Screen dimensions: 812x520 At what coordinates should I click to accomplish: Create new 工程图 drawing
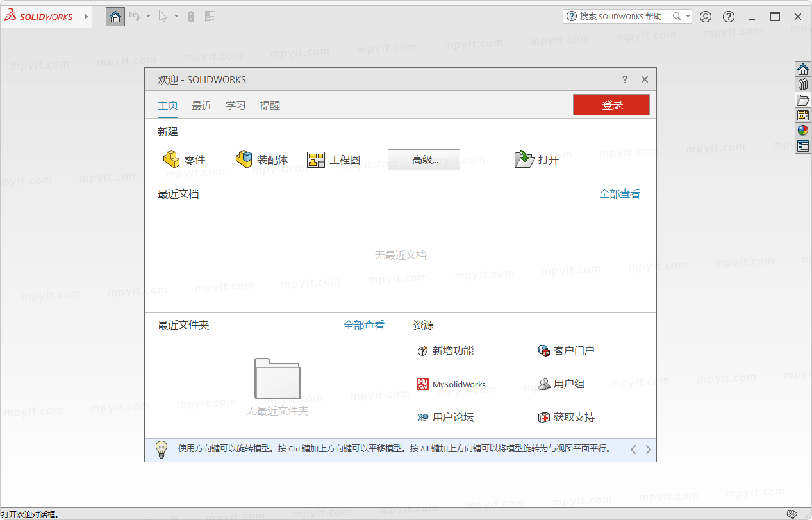coord(334,159)
